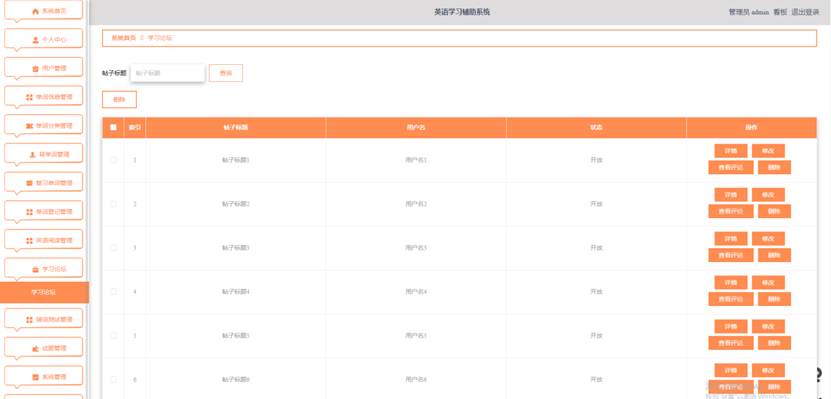
Task: Open 详情 for row 用户名6
Action: (x=731, y=370)
